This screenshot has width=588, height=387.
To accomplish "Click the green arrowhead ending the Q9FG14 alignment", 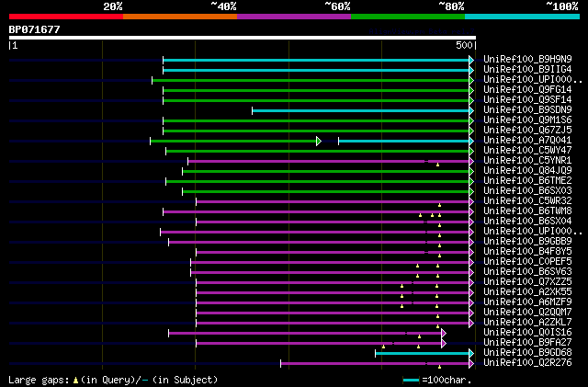I will [471, 90].
